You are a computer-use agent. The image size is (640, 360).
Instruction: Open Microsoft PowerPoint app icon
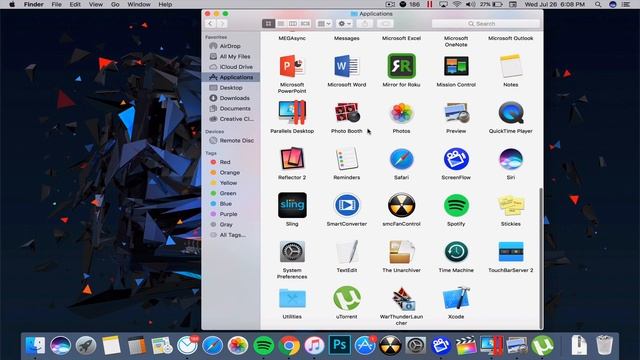coord(292,66)
